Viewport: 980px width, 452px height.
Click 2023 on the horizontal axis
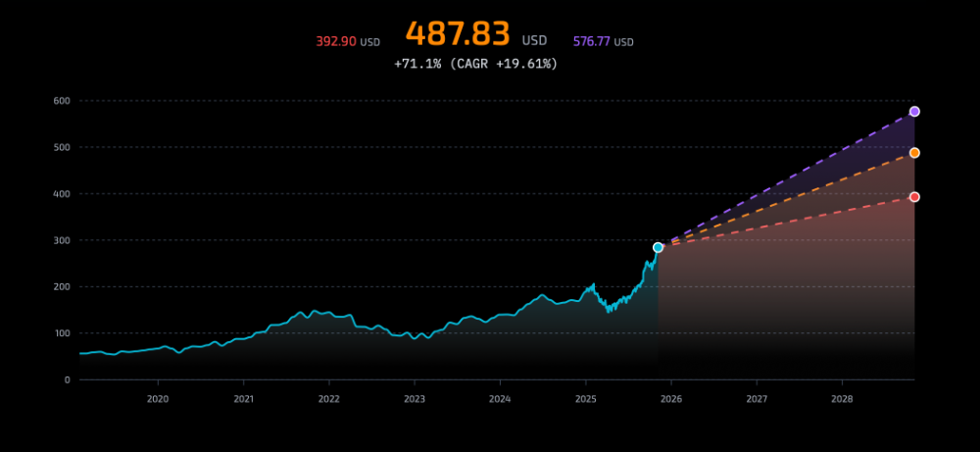pyautogui.click(x=415, y=399)
